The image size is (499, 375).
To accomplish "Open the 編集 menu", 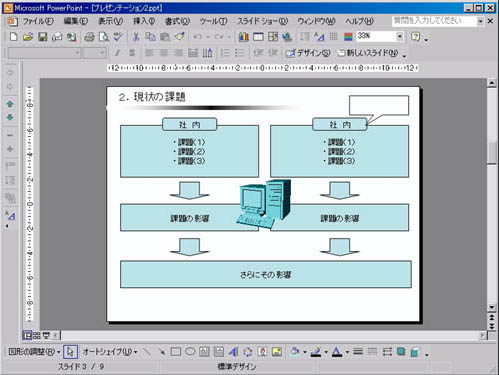I will (76, 21).
